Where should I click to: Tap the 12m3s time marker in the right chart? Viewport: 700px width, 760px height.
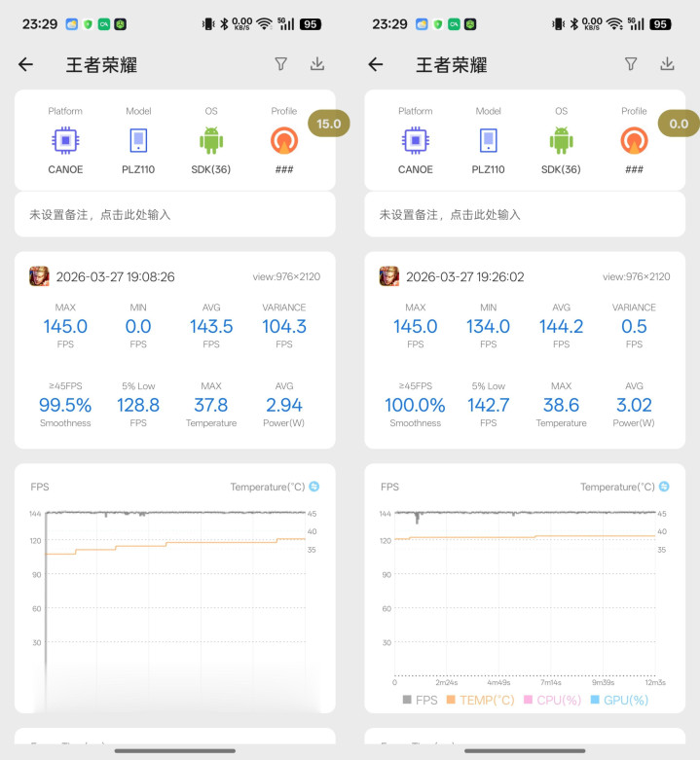coord(655,682)
